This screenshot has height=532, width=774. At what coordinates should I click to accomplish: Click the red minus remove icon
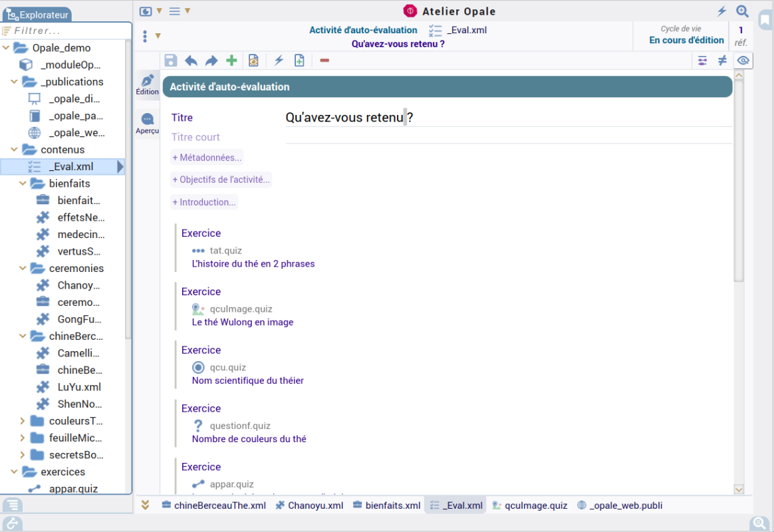tap(324, 61)
